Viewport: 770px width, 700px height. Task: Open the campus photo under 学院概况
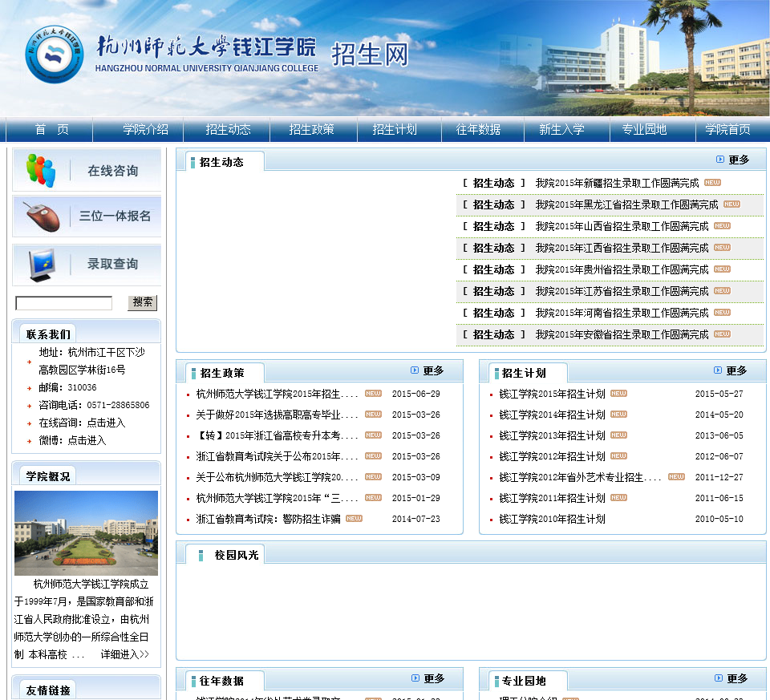click(x=86, y=533)
